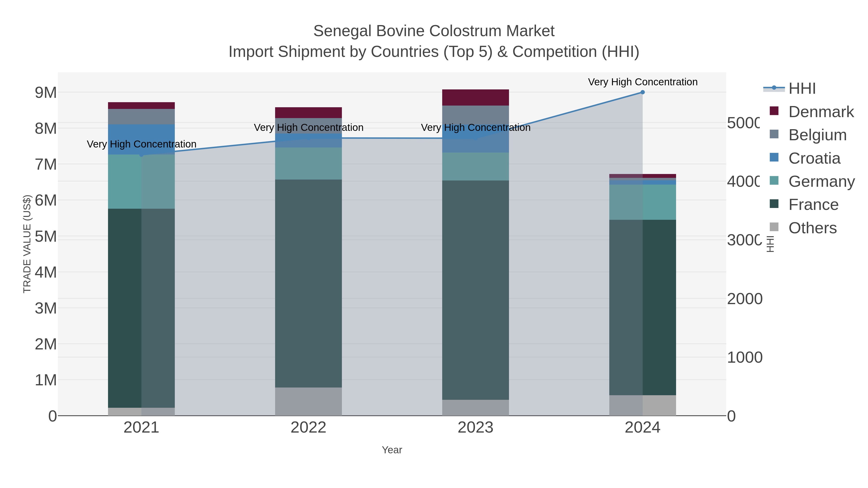This screenshot has width=868, height=488.
Task: Click the 'Very High Concentration' label above 2024
Action: 643,82
